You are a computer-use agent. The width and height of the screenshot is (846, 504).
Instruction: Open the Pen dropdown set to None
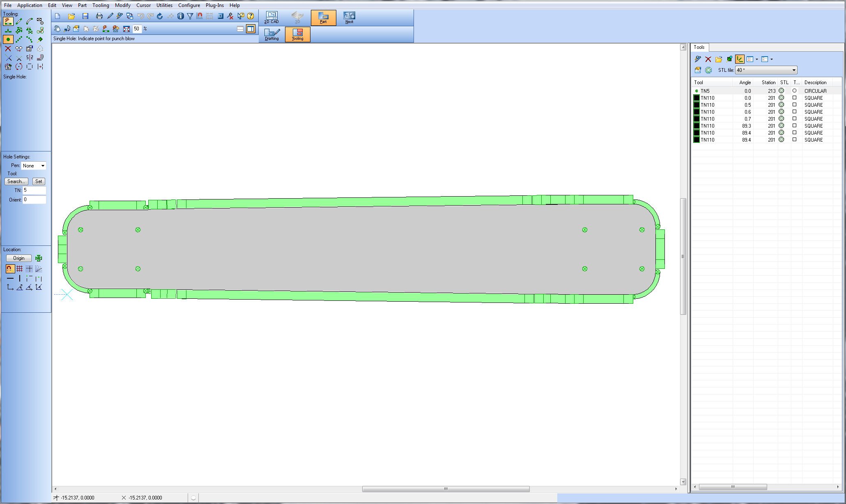click(x=34, y=166)
